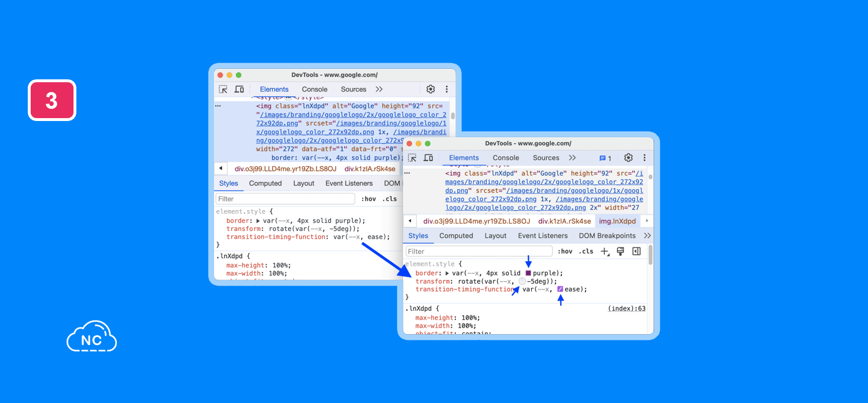Image resolution: width=868 pixels, height=403 pixels.
Task: Select inspect-element picker in front DevTools window
Action: (x=412, y=157)
